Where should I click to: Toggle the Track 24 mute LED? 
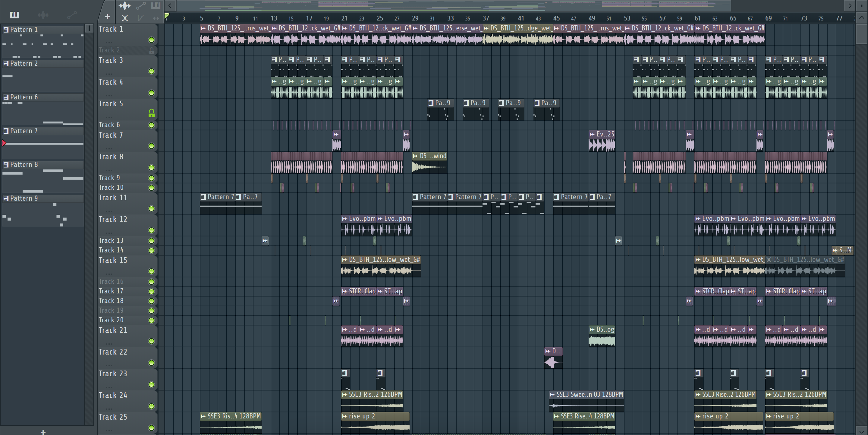(152, 406)
